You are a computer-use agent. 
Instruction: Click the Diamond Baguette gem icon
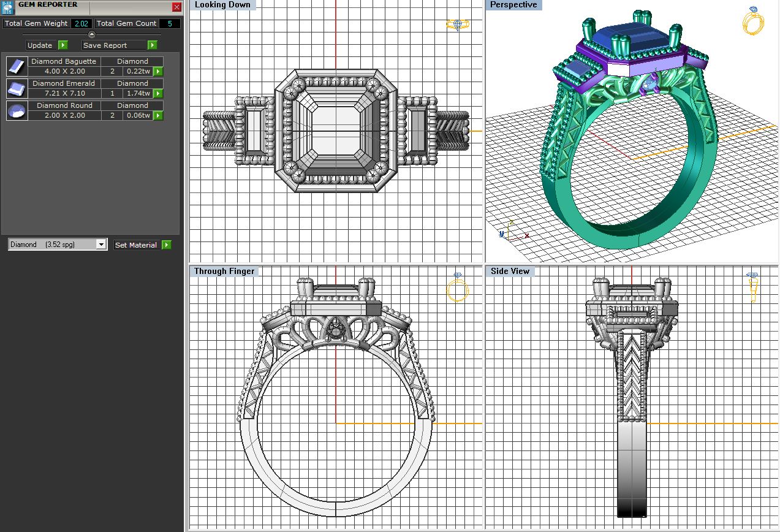tap(17, 66)
